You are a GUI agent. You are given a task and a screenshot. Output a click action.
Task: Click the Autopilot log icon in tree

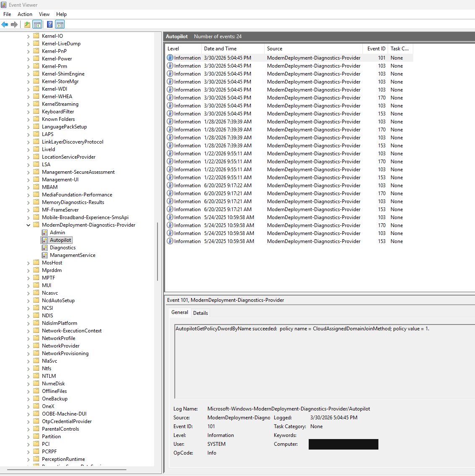45,240
